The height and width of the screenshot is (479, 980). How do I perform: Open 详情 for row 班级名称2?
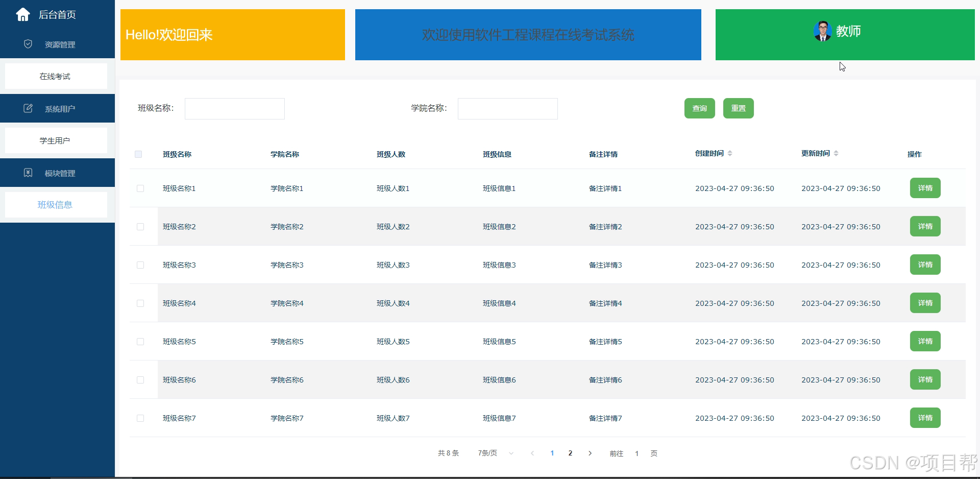pyautogui.click(x=925, y=226)
